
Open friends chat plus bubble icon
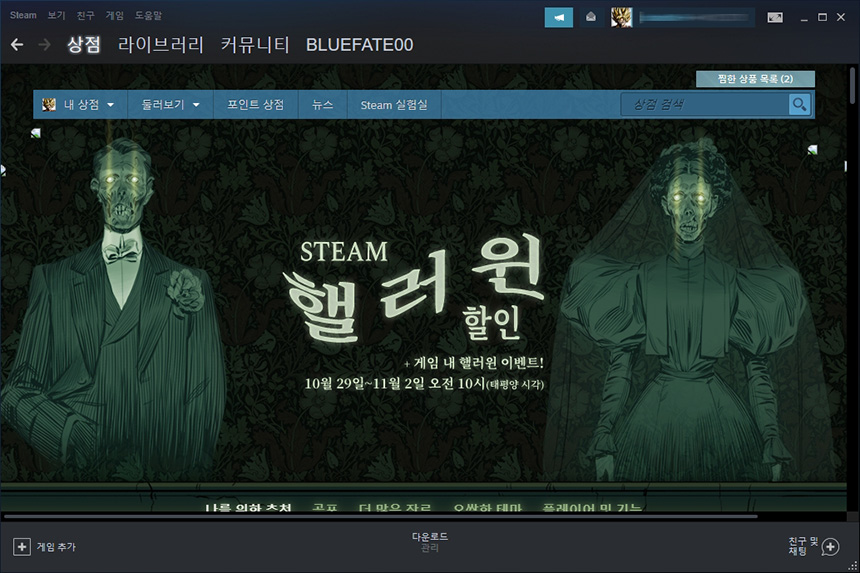(x=830, y=547)
